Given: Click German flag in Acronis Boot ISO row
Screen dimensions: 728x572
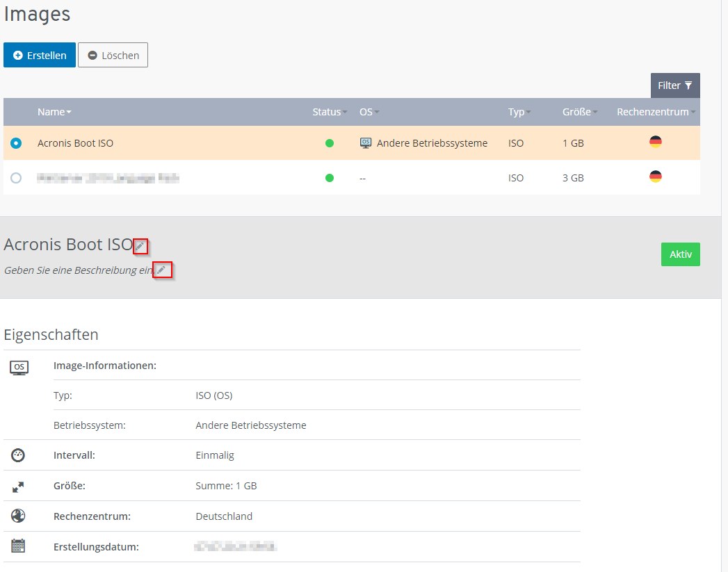Looking at the screenshot, I should 655,142.
